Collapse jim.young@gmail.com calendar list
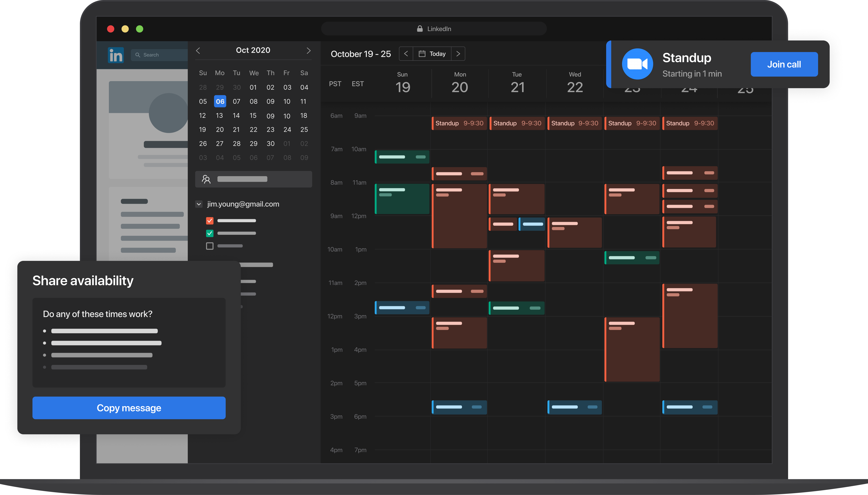The image size is (868, 495). click(199, 204)
